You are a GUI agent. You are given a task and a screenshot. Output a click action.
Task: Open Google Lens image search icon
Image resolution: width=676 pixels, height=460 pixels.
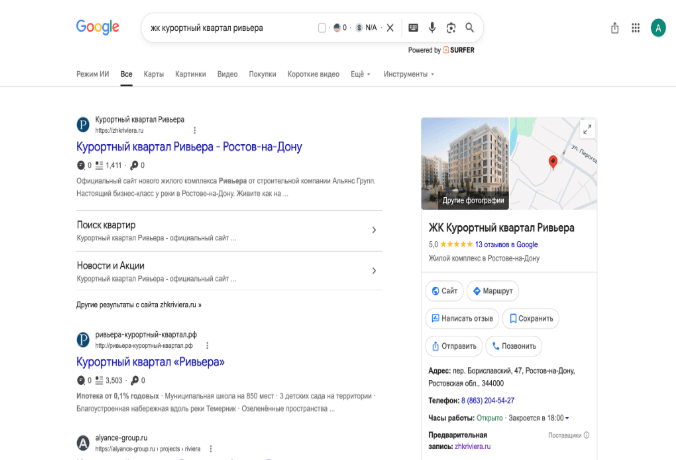coord(451,28)
